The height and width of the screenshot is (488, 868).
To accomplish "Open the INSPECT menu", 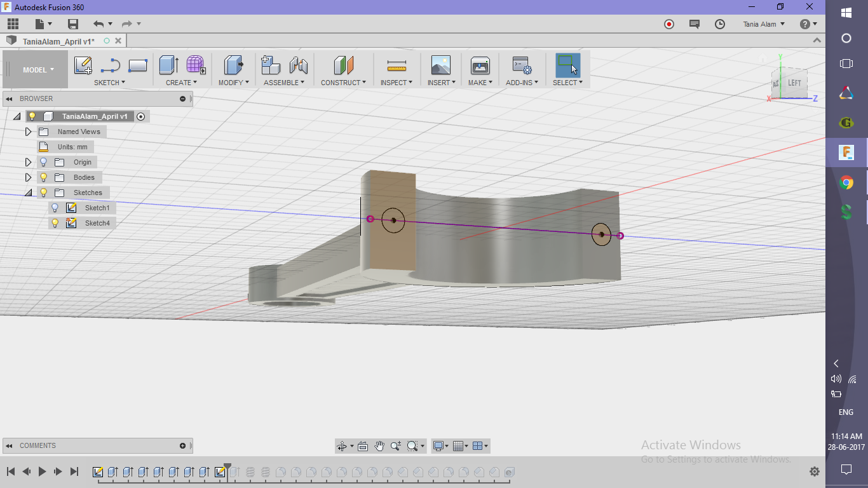I will click(x=397, y=83).
